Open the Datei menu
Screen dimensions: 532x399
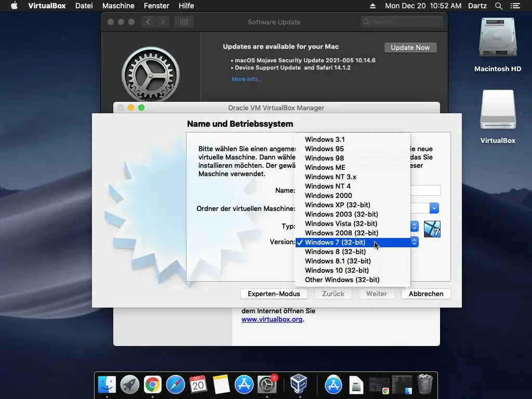click(84, 6)
